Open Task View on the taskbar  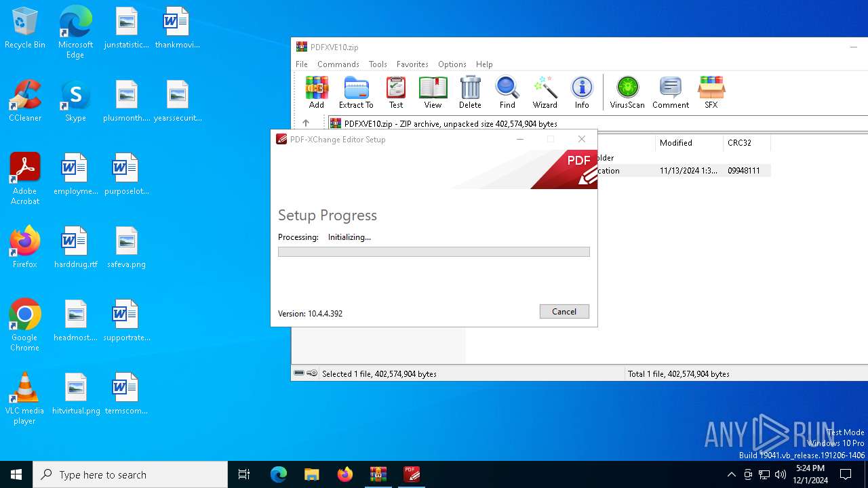point(244,474)
